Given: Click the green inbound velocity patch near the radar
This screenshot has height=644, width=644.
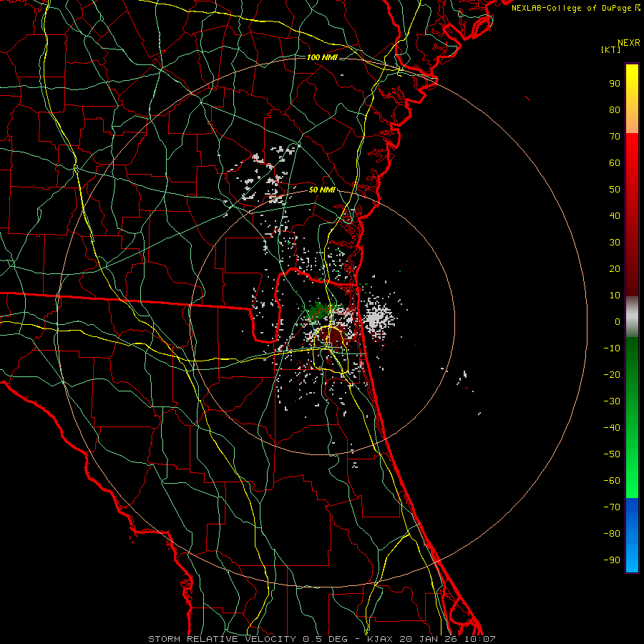Looking at the screenshot, I should (319, 311).
